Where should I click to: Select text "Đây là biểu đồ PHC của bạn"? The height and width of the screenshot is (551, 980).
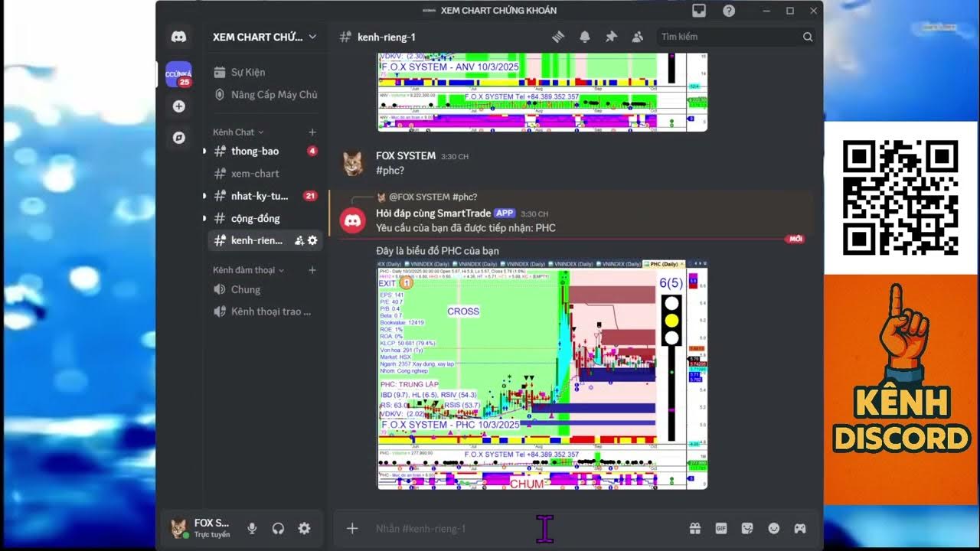point(437,251)
